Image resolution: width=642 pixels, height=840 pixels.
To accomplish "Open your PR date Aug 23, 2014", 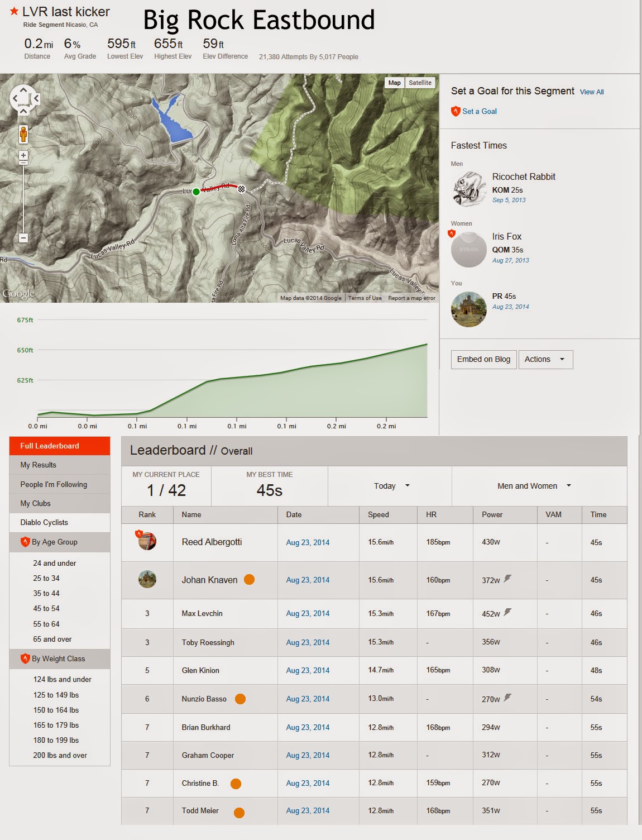I will coord(510,307).
